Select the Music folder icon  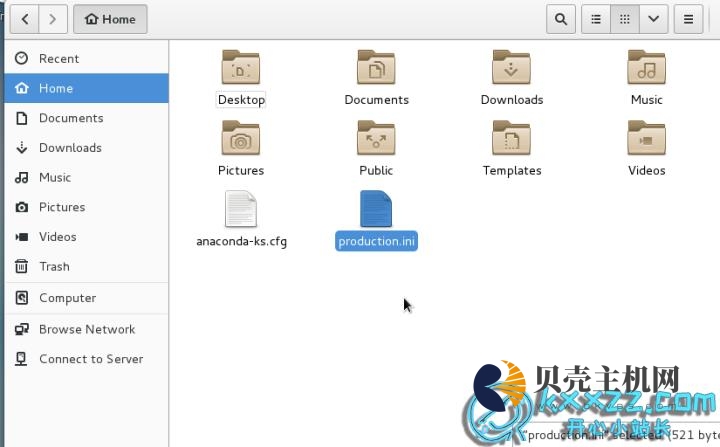coord(646,68)
